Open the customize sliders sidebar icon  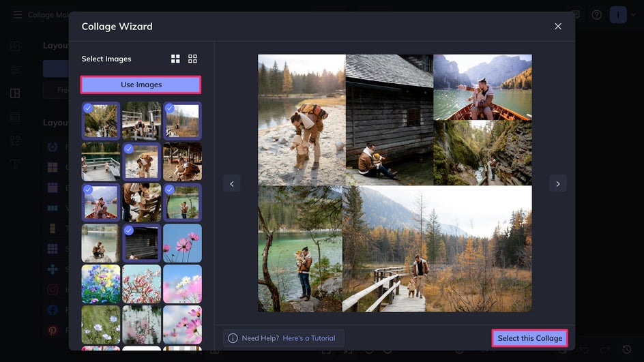click(x=15, y=70)
